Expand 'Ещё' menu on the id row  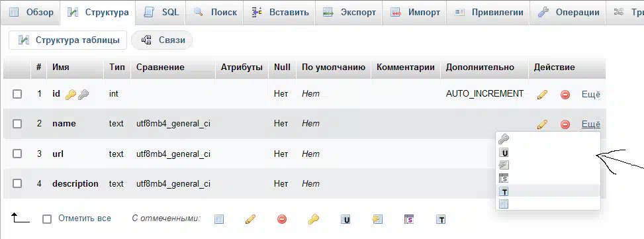[590, 95]
